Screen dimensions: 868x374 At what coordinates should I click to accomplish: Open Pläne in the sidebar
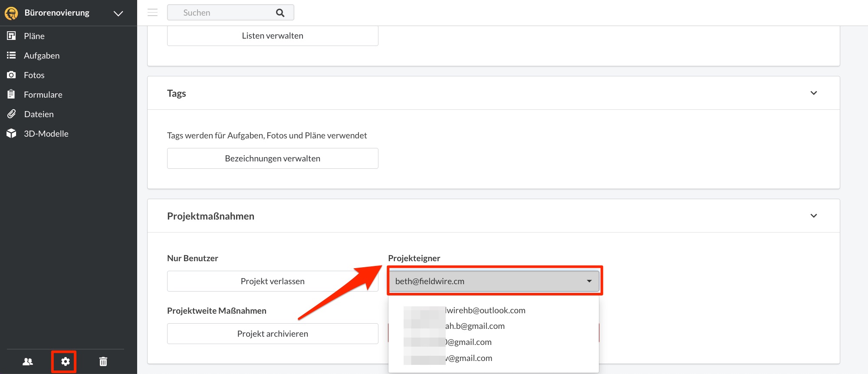(x=34, y=36)
